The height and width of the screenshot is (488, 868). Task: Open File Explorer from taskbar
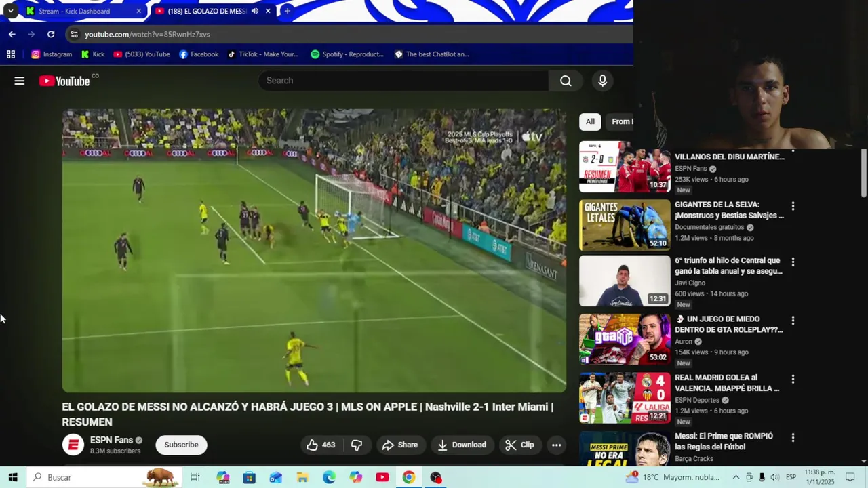(x=302, y=477)
